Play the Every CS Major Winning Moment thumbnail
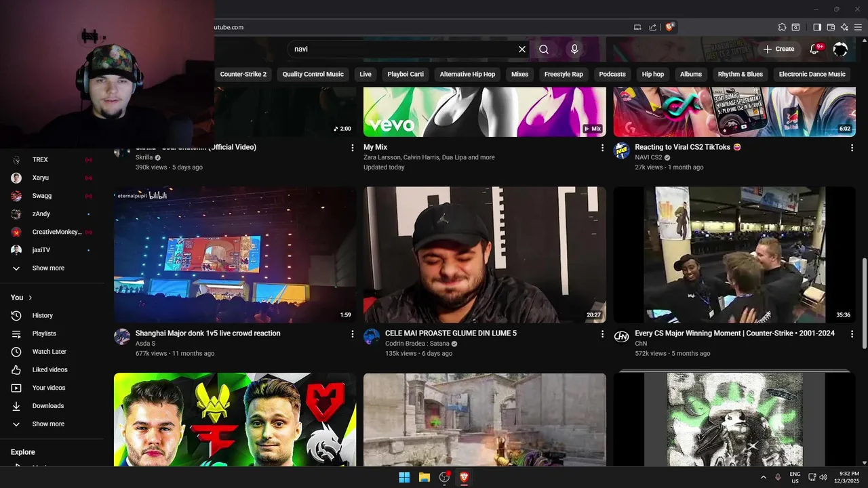 point(734,255)
